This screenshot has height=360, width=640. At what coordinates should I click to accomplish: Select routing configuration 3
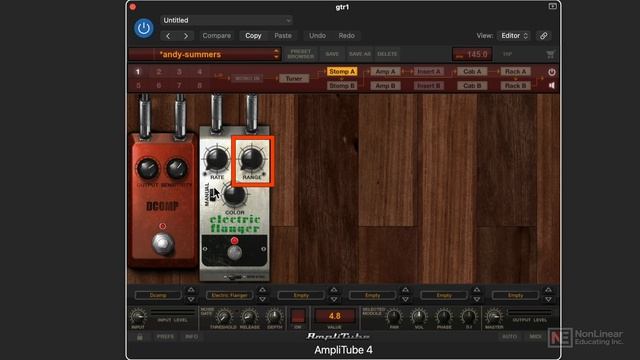(179, 72)
